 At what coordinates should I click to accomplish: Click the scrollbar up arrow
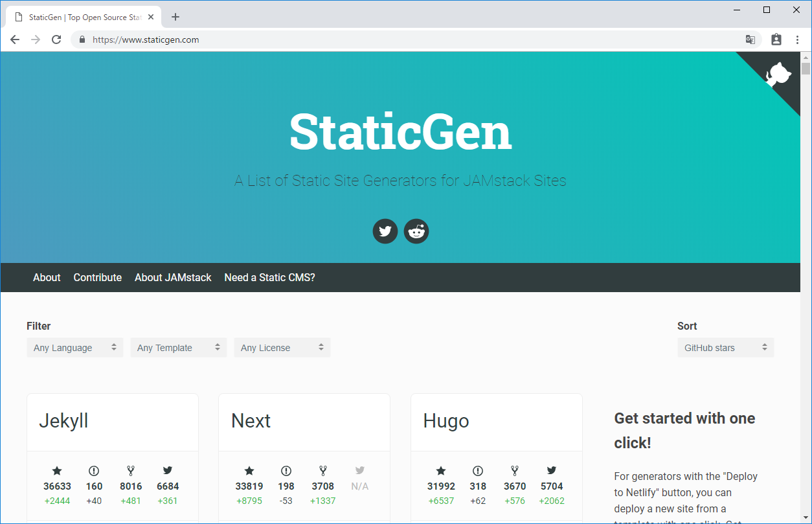[x=806, y=57]
